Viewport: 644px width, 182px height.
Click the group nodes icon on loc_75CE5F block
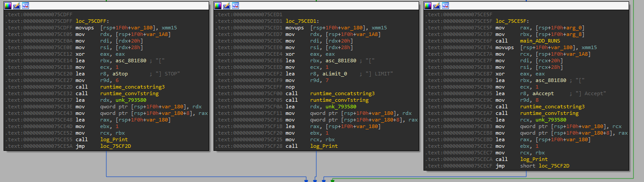(x=445, y=6)
